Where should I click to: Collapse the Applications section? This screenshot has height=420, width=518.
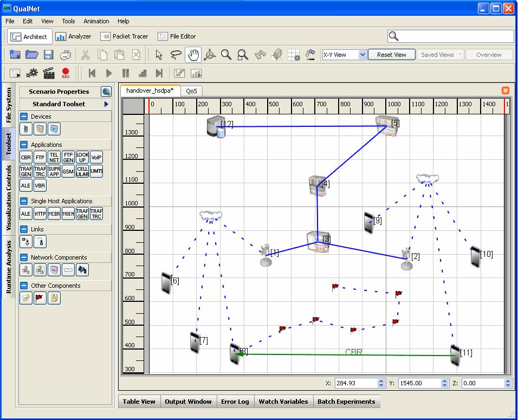coord(24,144)
